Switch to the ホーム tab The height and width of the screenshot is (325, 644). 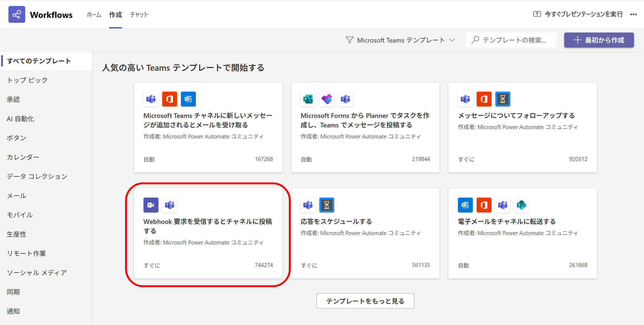click(x=94, y=15)
